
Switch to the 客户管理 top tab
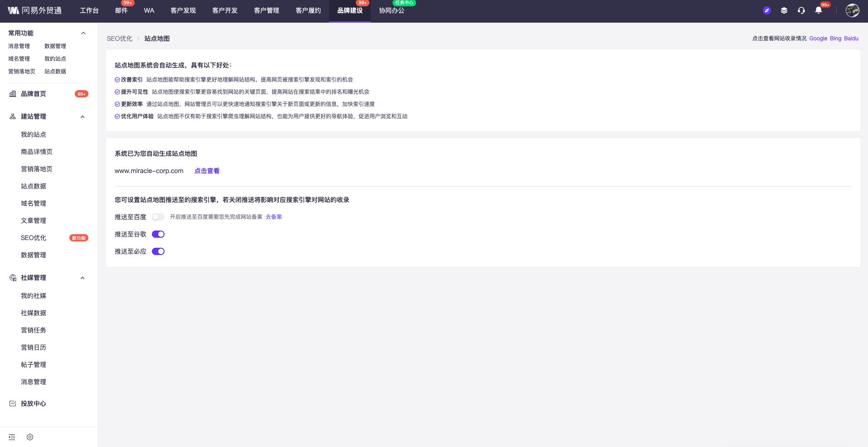pyautogui.click(x=267, y=10)
